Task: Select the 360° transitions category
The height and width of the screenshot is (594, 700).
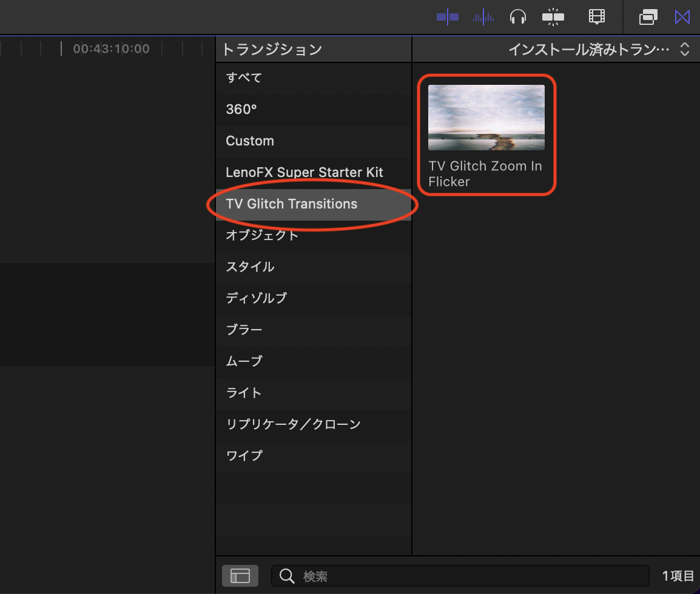Action: [x=241, y=109]
